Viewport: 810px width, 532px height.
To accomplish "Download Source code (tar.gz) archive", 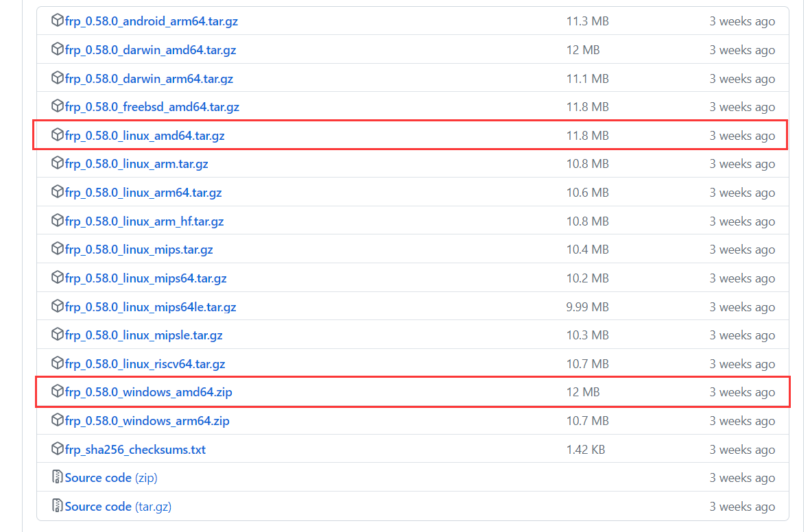I will tap(118, 507).
